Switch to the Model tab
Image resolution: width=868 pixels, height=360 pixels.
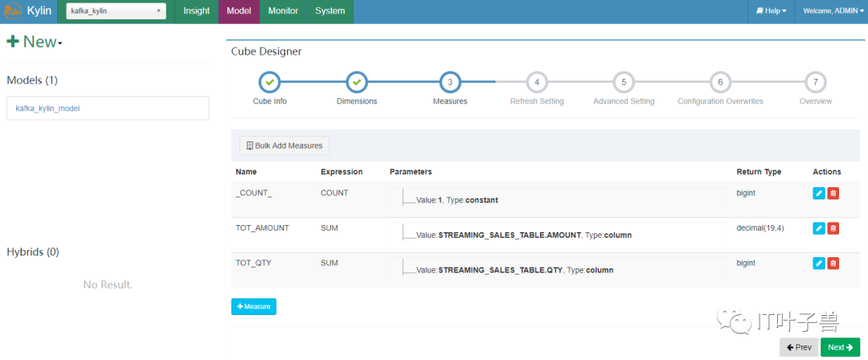239,11
